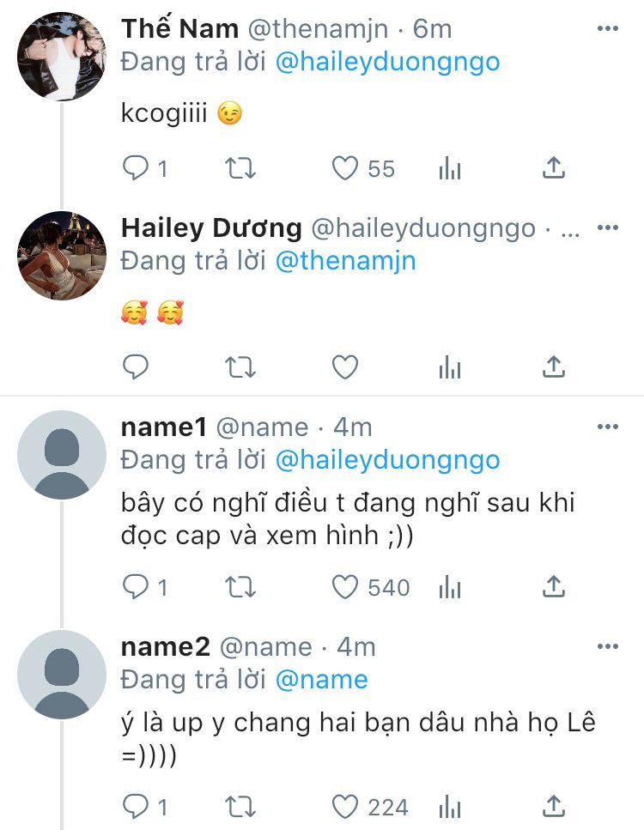The width and height of the screenshot is (644, 830).
Task: Open Hailey Dương's profile avatar
Action: 61,255
